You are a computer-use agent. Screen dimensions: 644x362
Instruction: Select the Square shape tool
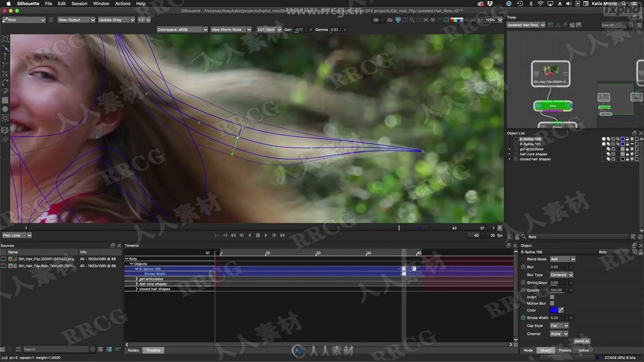pyautogui.click(x=5, y=100)
